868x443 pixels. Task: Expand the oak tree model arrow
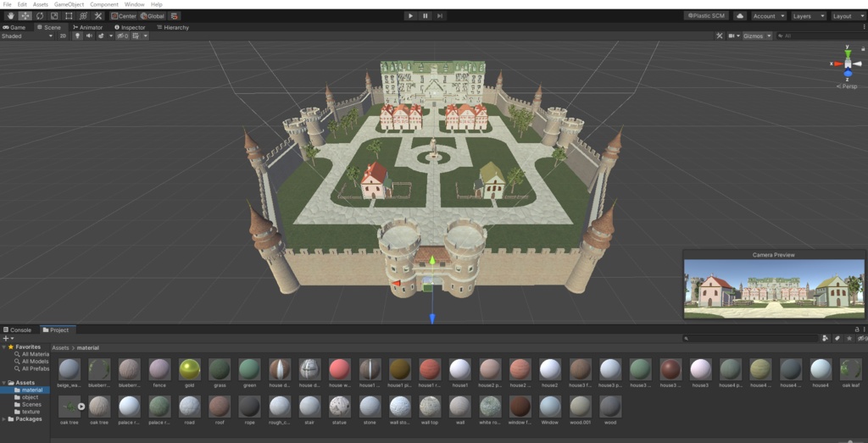tap(81, 407)
